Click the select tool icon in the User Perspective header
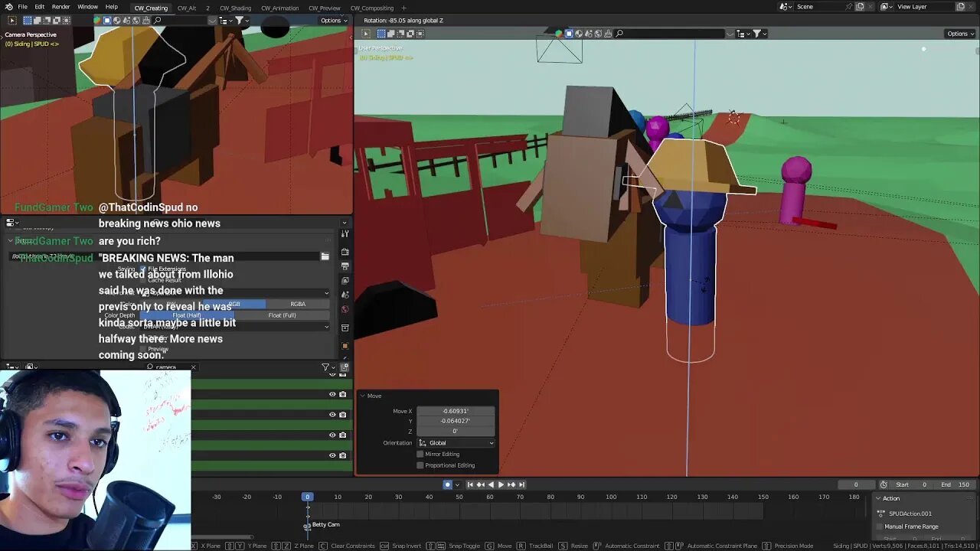980x551 pixels. point(366,34)
